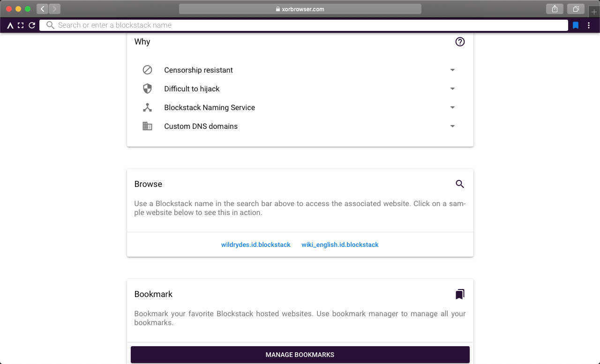Expand the Censorship resistant item
Screen dimensions: 600x364
pyautogui.click(x=452, y=70)
